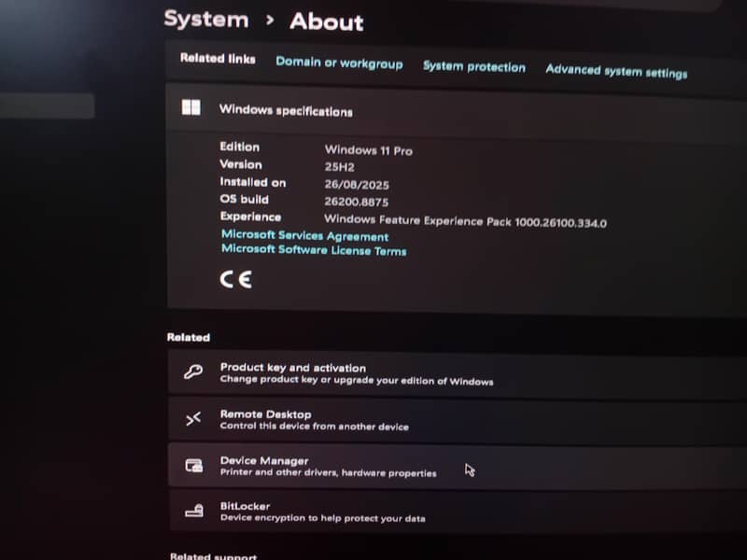Image resolution: width=747 pixels, height=560 pixels.
Task: Click the Related support heading
Action: tap(214, 555)
